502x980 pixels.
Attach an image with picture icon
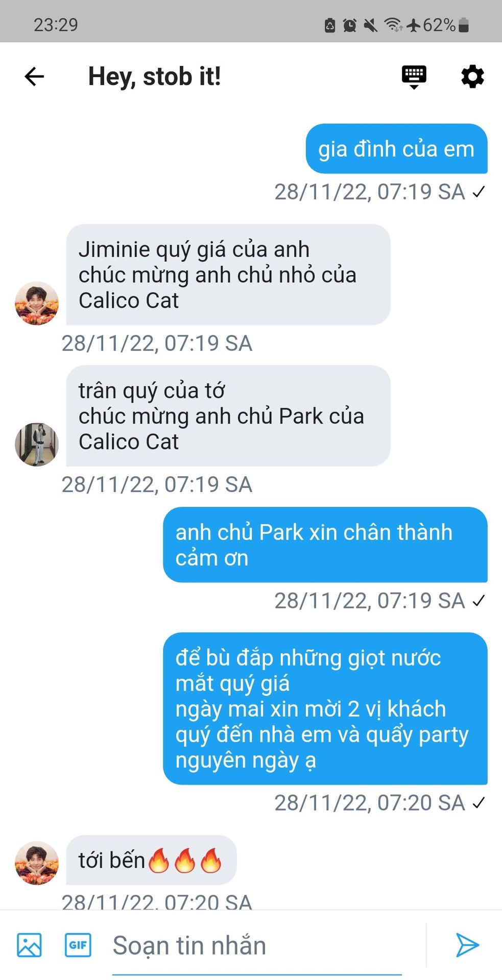(x=29, y=945)
